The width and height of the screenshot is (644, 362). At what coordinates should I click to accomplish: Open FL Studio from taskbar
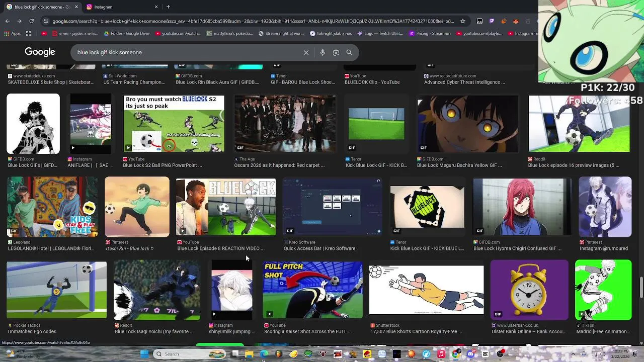point(279,354)
